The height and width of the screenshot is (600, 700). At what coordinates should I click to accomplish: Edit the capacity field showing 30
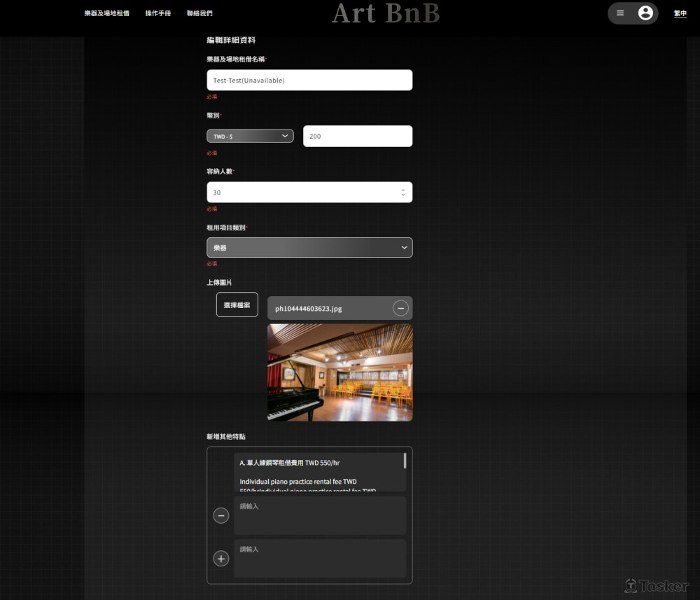coord(309,193)
